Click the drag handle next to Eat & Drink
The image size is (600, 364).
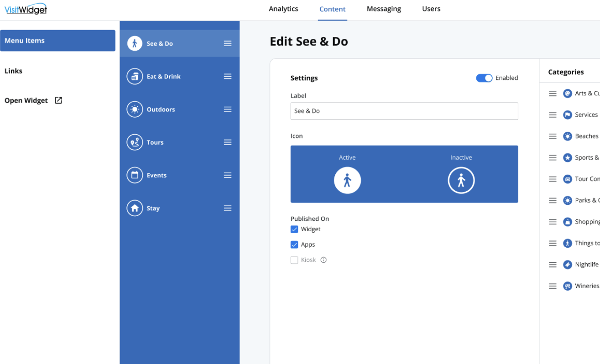(227, 76)
